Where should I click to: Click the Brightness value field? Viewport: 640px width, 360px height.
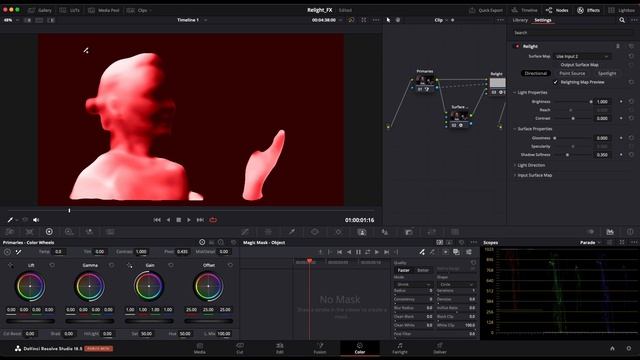pos(602,102)
